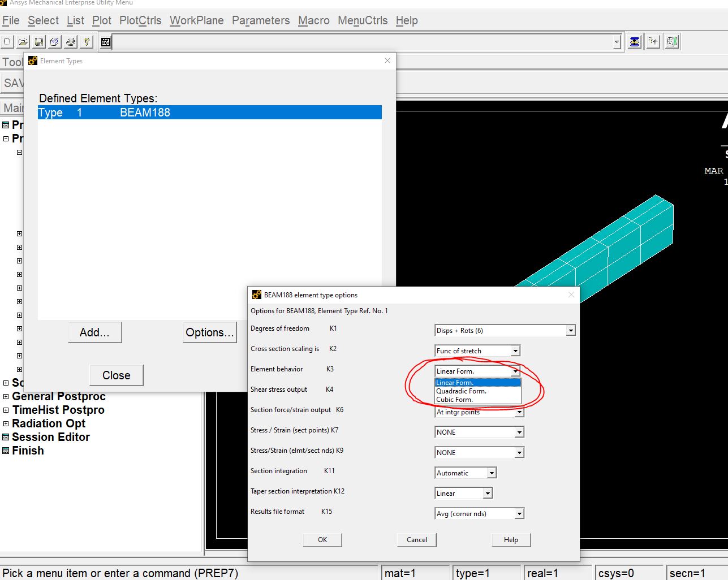The image size is (728, 580).
Task: Open the Degrees of freedom K1 dropdown
Action: tap(570, 331)
